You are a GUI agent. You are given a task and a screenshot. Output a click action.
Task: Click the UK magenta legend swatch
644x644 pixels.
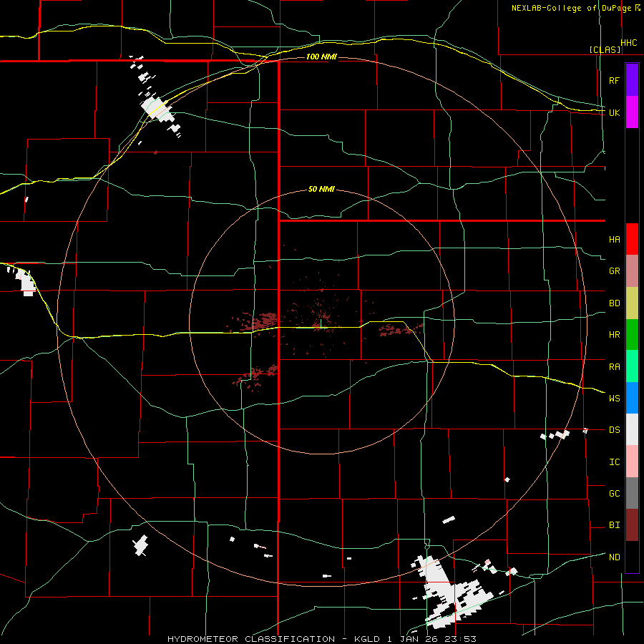pos(632,112)
